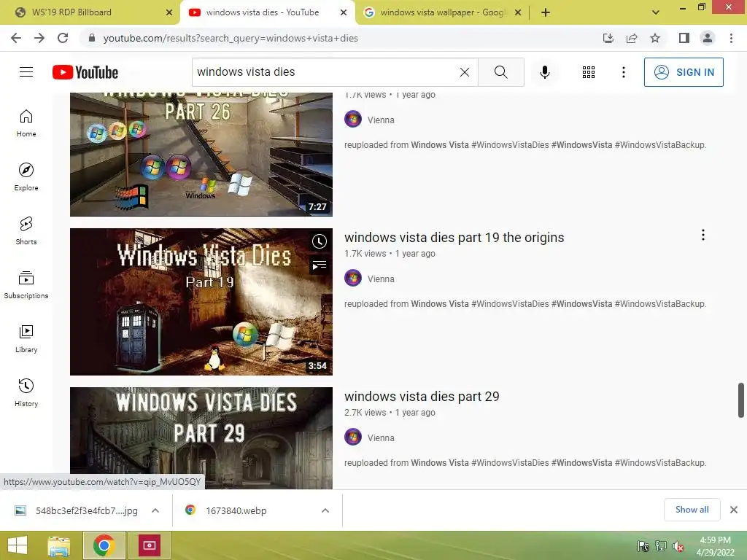747x560 pixels.
Task: Expand options for 1673840.webp download
Action: coord(325,510)
